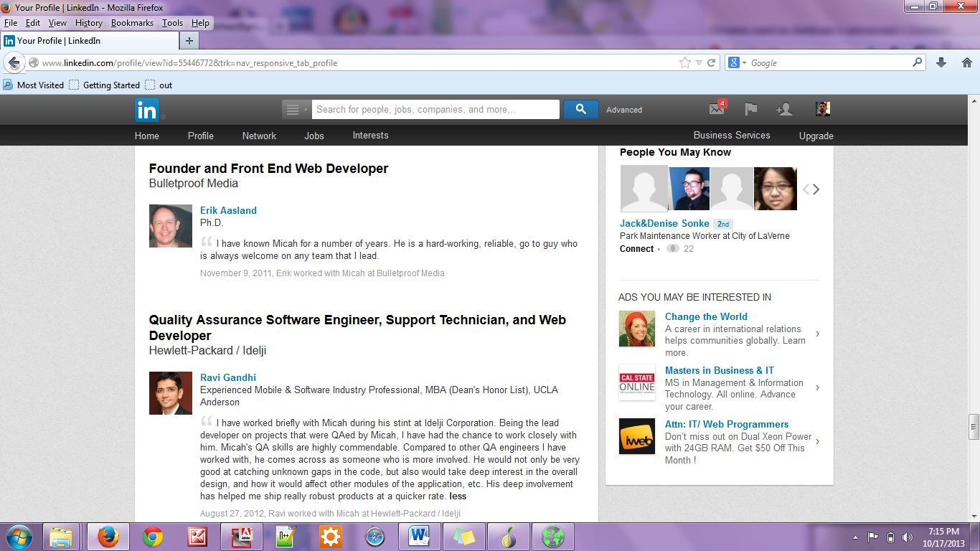Open Google Chrome from the taskbar
The height and width of the screenshot is (551, 980).
[152, 537]
